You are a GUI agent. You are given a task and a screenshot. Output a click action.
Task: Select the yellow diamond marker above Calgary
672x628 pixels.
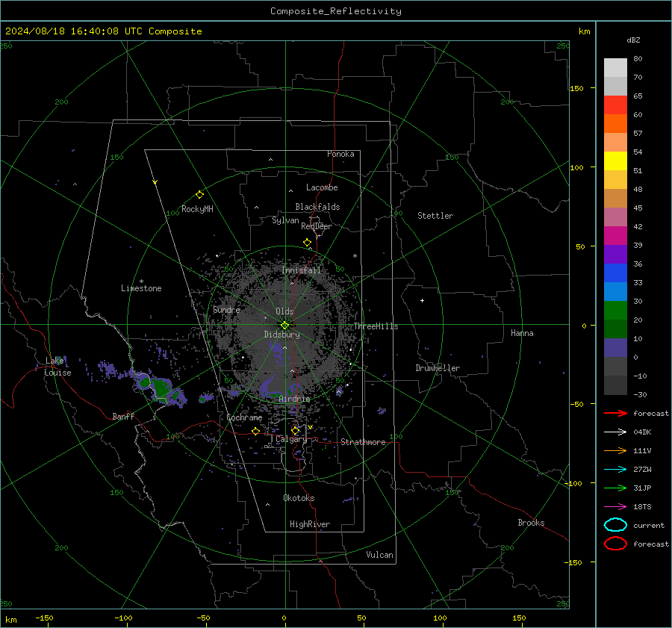pos(295,430)
